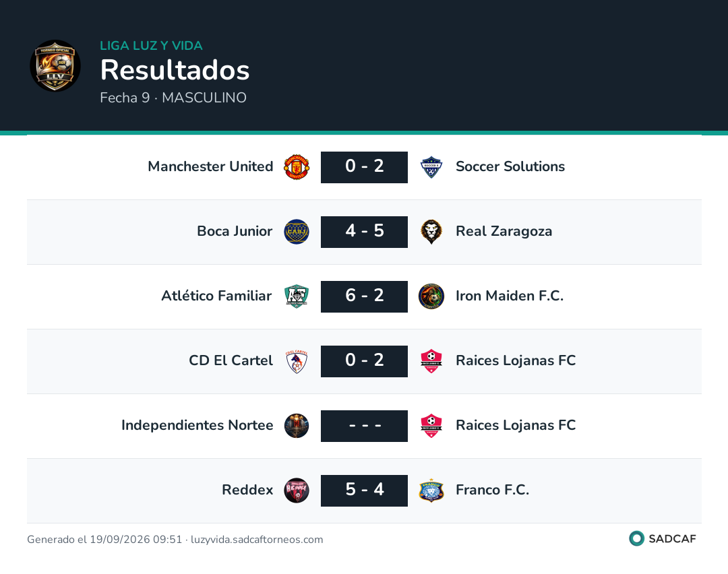Click the Fecha 9 · MASCULINO subtitle

(x=173, y=98)
